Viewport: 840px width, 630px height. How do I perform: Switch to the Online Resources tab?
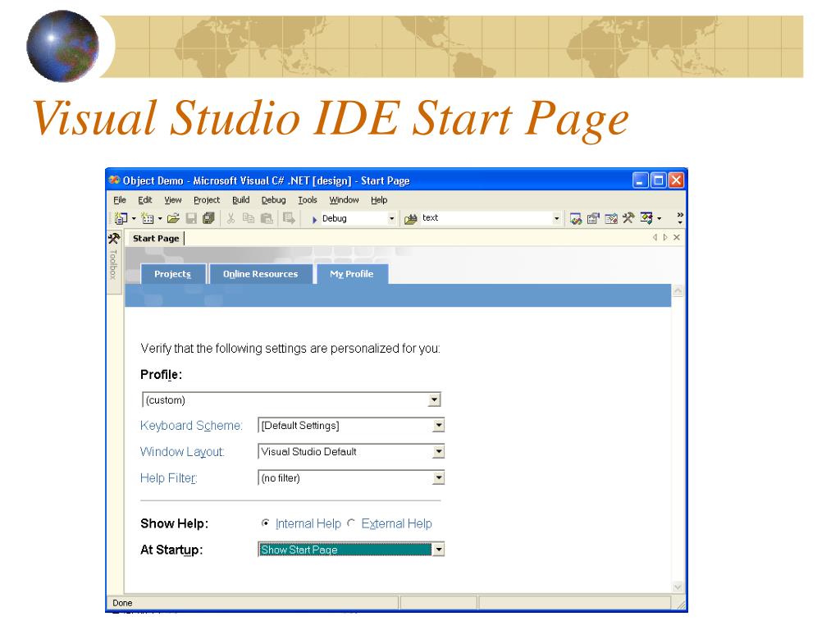click(x=260, y=274)
